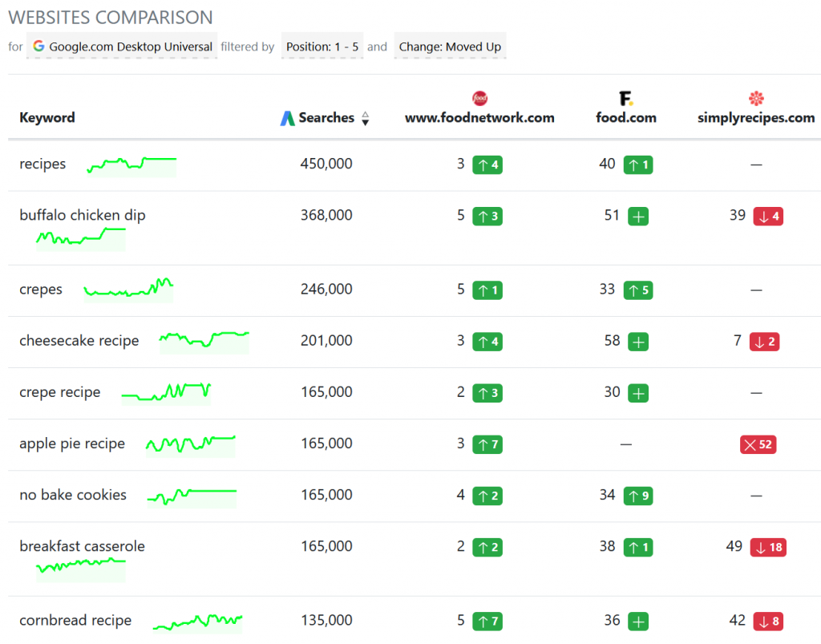Click the 368,000 searches value
Image resolution: width=821 pixels, height=644 pixels.
coord(326,215)
